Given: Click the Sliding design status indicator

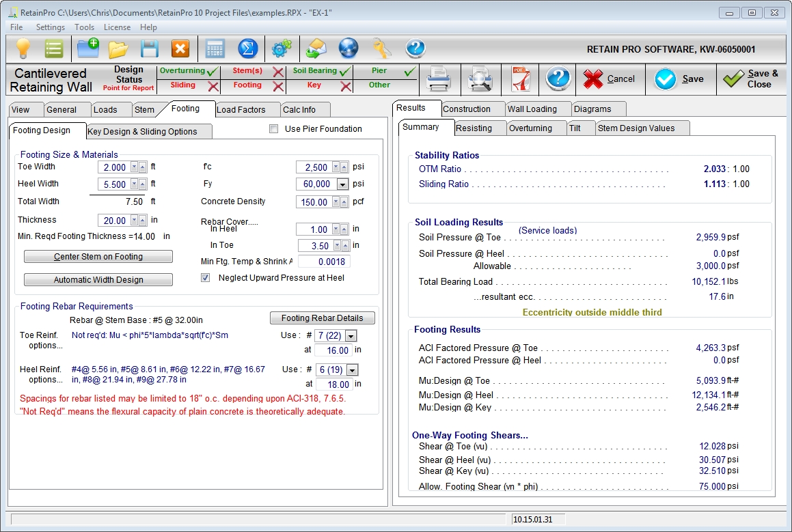Looking at the screenshot, I should pos(189,86).
